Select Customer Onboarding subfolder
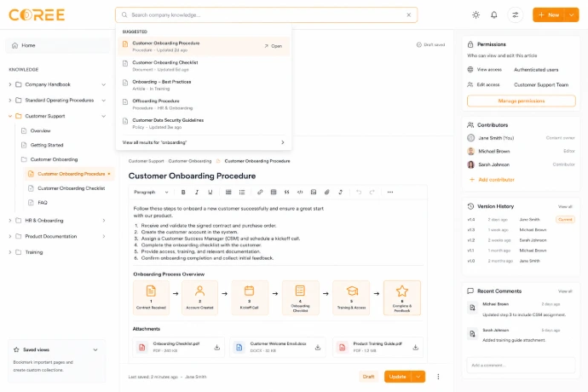Viewport: 588px width, 392px height. pyautogui.click(x=54, y=159)
